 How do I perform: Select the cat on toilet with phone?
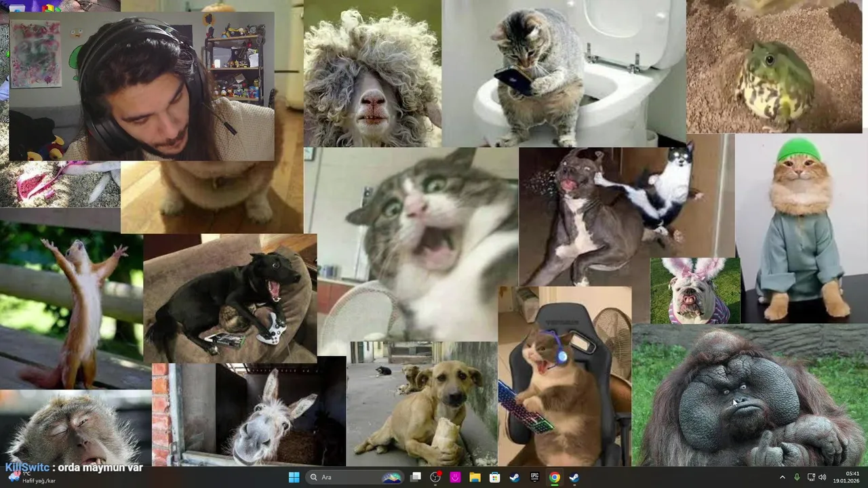(564, 73)
